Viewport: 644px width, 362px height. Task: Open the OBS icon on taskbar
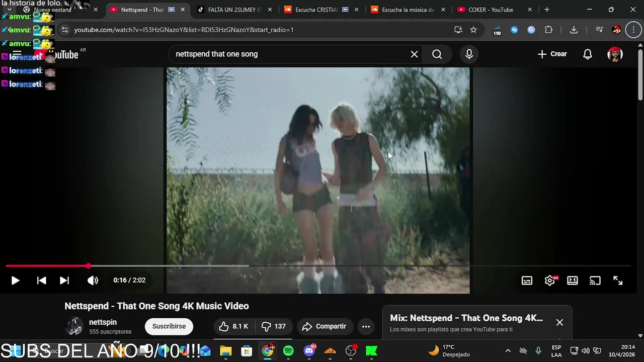coord(351,351)
